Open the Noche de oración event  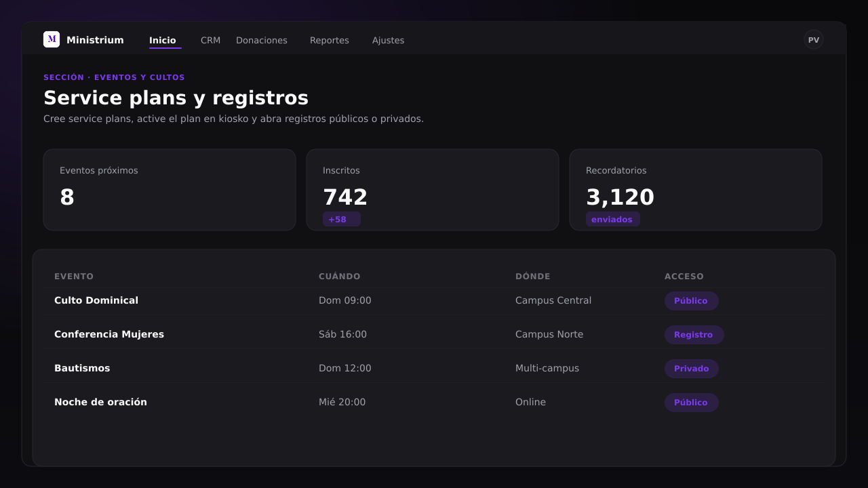click(x=100, y=402)
